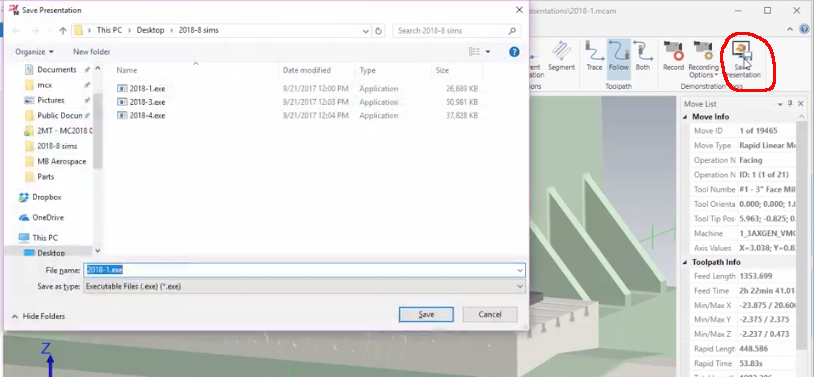Click the Save button
This screenshot has width=817, height=377.
[x=426, y=315]
